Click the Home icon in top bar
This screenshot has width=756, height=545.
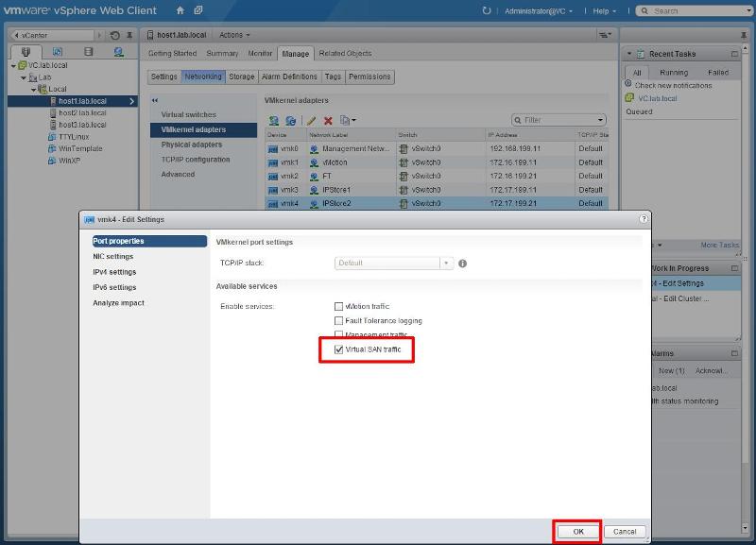[180, 10]
